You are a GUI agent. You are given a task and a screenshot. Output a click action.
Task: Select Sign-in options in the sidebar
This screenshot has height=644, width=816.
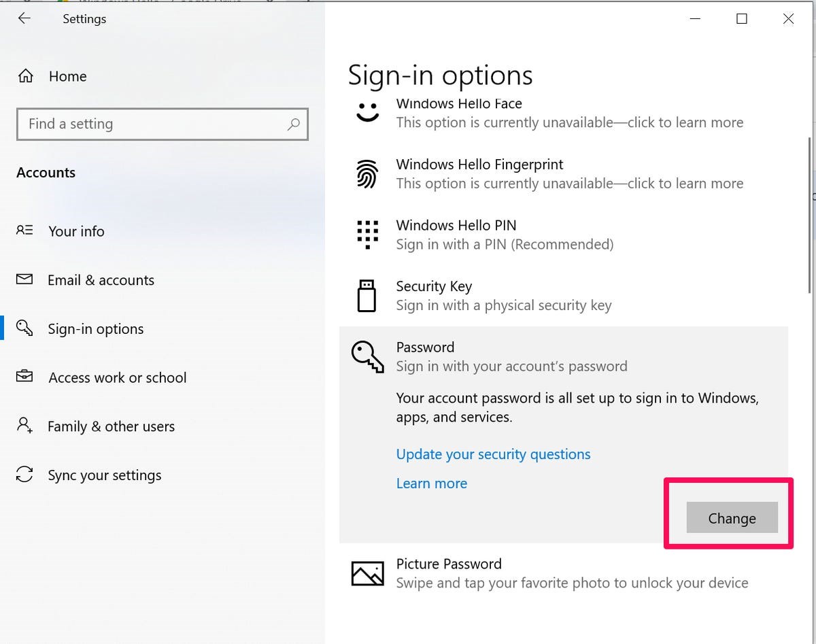click(95, 328)
